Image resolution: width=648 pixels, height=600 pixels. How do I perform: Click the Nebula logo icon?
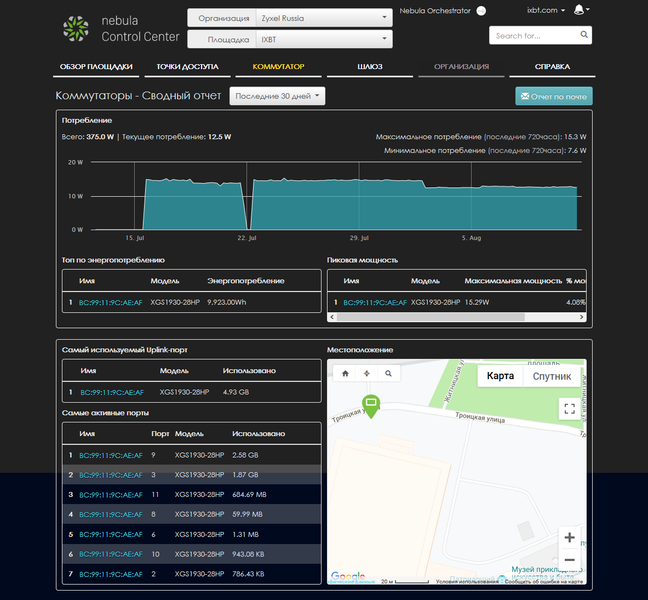(76, 28)
